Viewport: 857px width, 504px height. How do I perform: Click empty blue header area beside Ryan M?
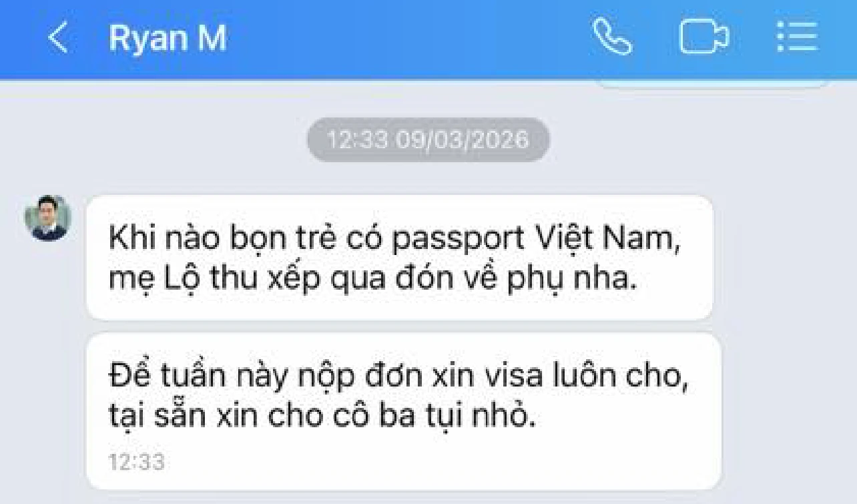pos(407,39)
